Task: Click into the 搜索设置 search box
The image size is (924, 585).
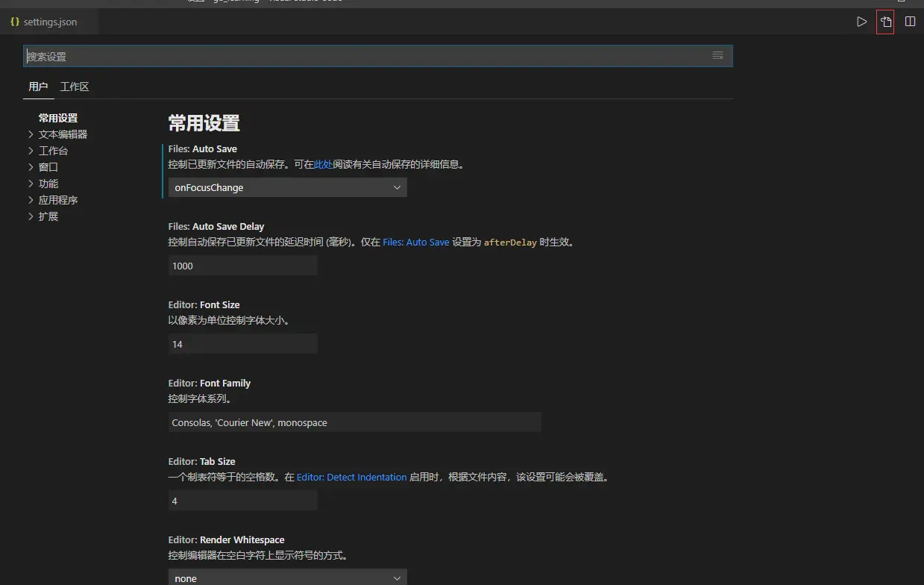Action: [x=298, y=55]
